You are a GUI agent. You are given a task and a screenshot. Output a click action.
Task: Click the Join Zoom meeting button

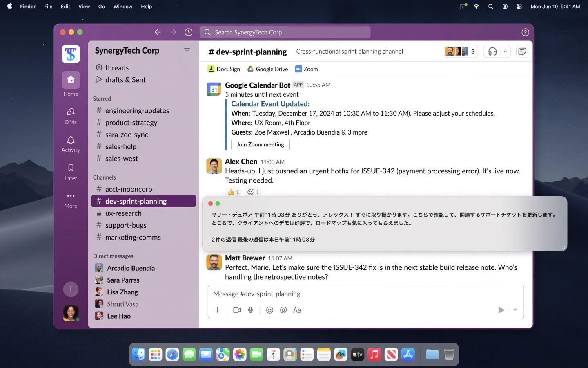[x=260, y=144]
